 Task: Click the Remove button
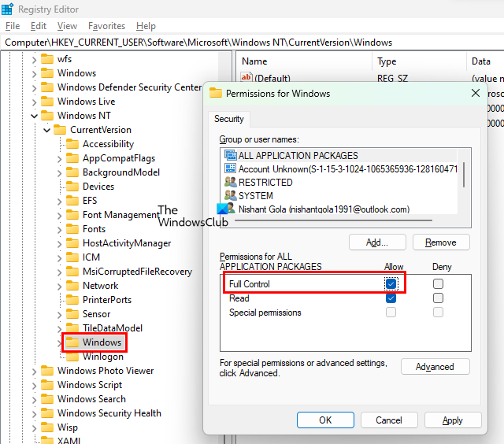pyautogui.click(x=441, y=242)
